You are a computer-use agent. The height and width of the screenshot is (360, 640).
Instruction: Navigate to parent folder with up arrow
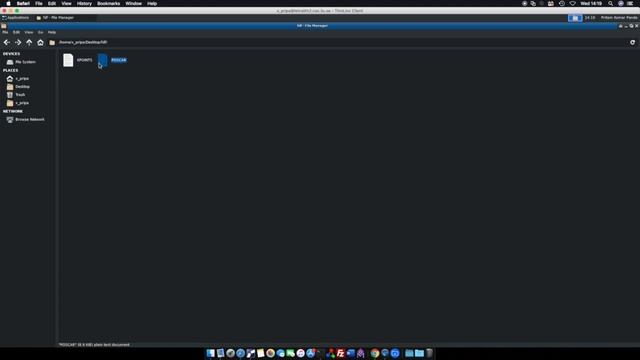(29, 42)
